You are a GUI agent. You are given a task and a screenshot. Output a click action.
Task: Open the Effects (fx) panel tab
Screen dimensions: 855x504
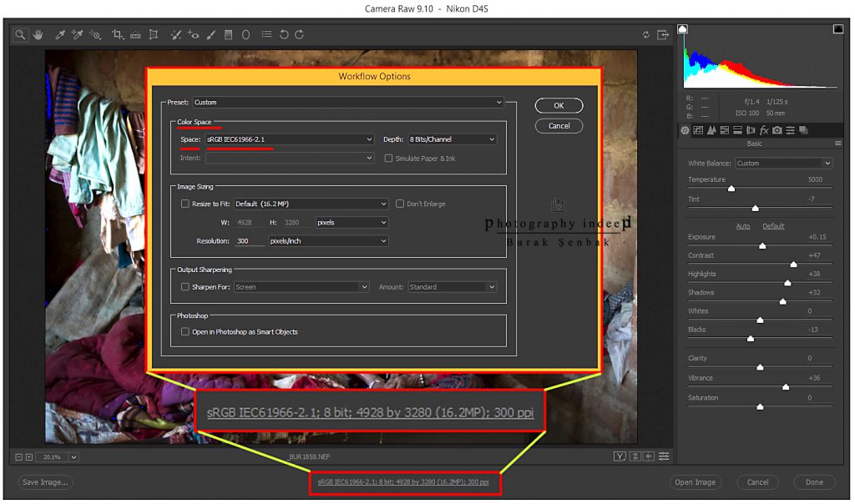(764, 130)
